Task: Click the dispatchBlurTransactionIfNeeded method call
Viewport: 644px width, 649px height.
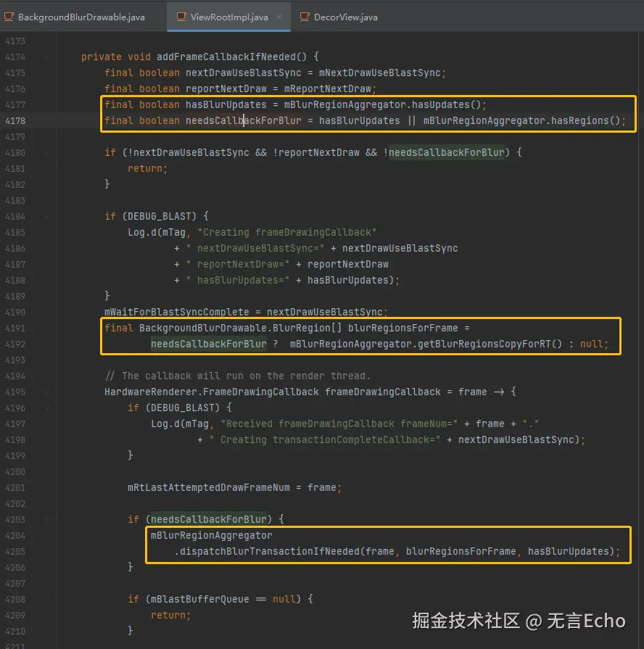Action: [x=270, y=552]
